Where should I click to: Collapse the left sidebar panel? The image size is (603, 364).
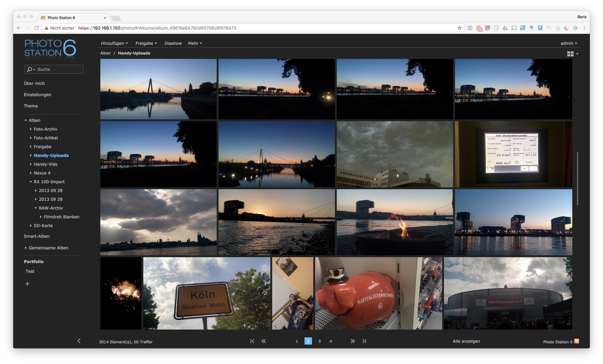(79, 341)
